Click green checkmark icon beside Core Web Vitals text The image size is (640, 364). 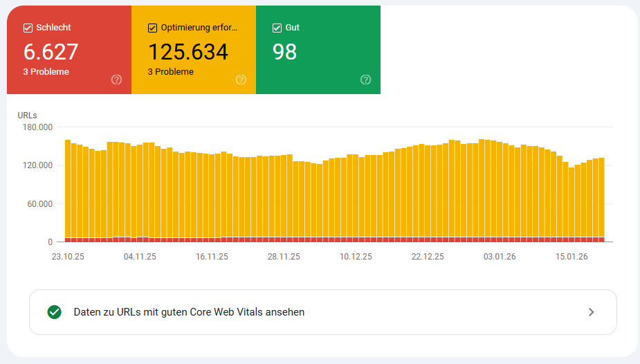54,312
